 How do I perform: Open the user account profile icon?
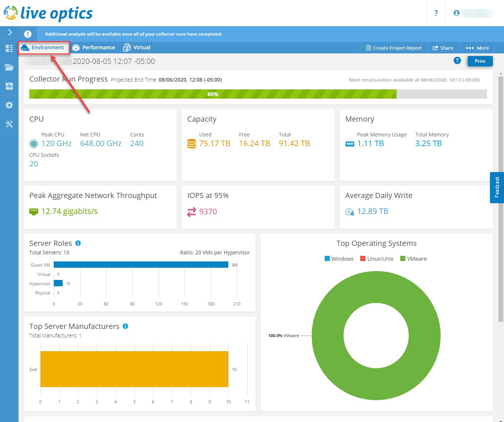pyautogui.click(x=457, y=13)
